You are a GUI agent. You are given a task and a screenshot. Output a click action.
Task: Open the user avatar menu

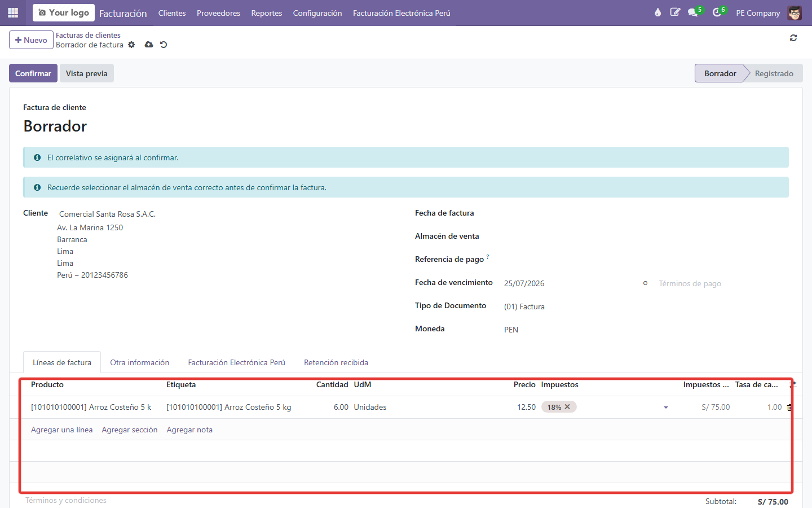795,12
